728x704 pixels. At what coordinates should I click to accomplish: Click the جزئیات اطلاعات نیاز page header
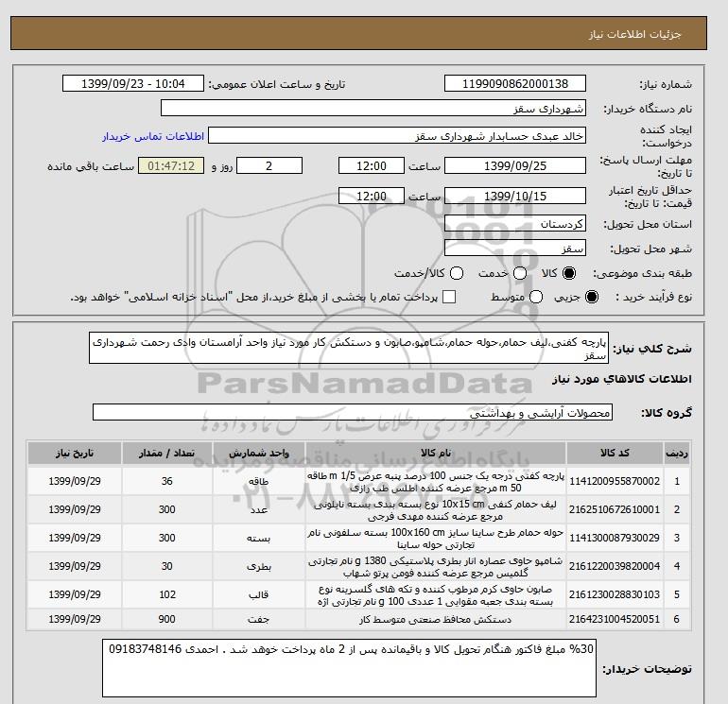(634, 35)
